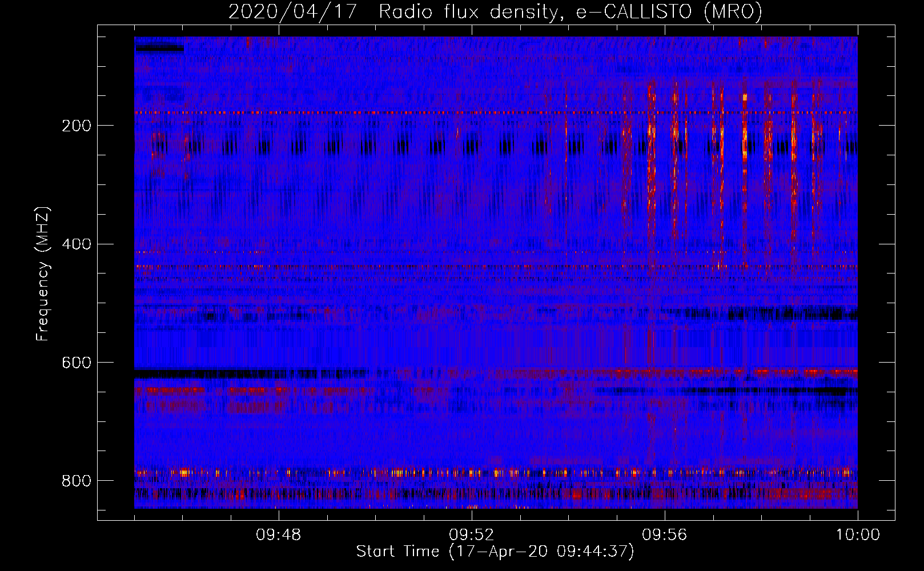Click the 'Start Time (17-Apr-20 09:44:37)' label
Screen dimensions: 924x571
pyautogui.click(x=495, y=552)
